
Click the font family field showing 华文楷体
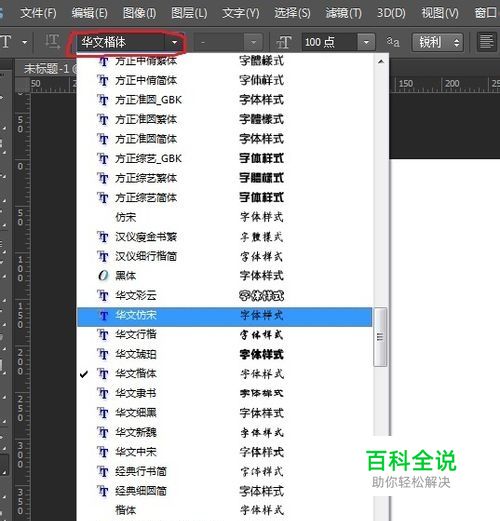point(121,42)
